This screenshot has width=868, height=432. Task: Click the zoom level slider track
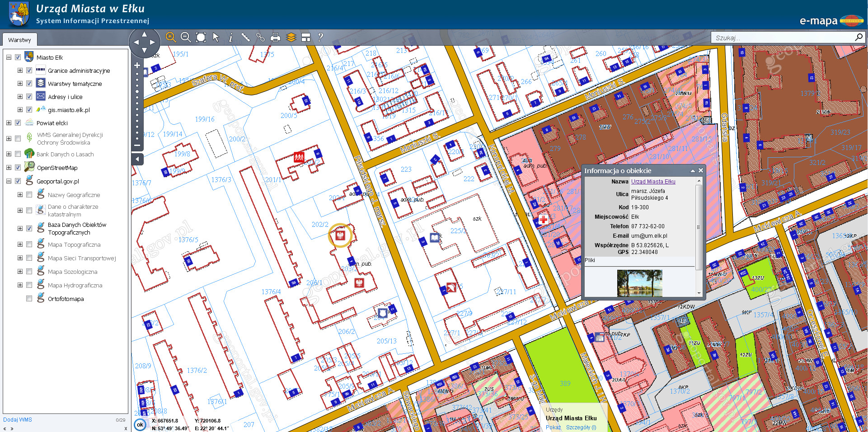click(137, 106)
